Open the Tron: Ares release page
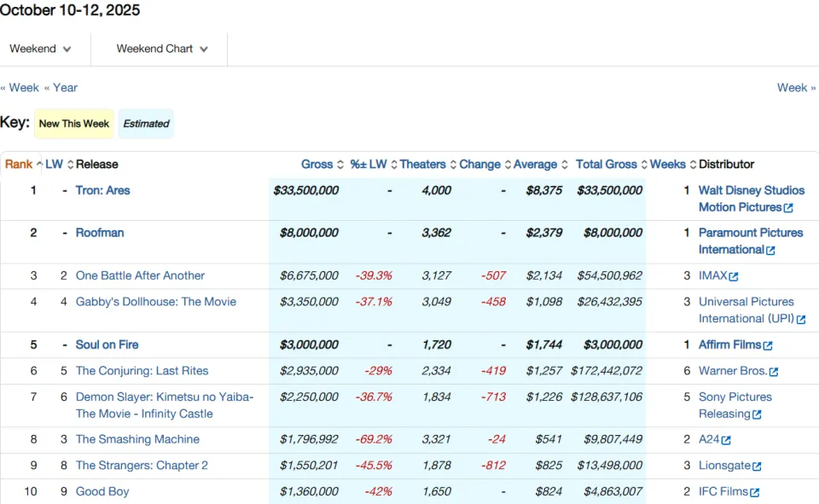This screenshot has width=819, height=504. (103, 191)
